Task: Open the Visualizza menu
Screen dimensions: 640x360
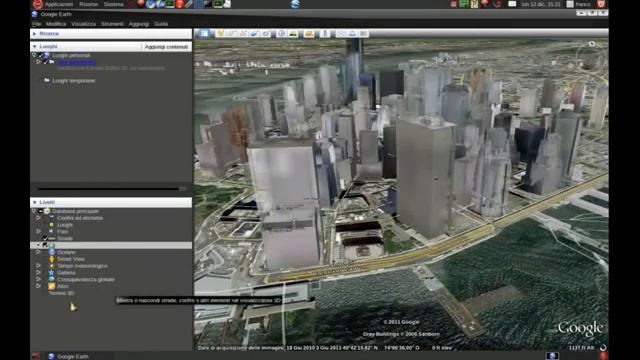Action: coord(83,24)
